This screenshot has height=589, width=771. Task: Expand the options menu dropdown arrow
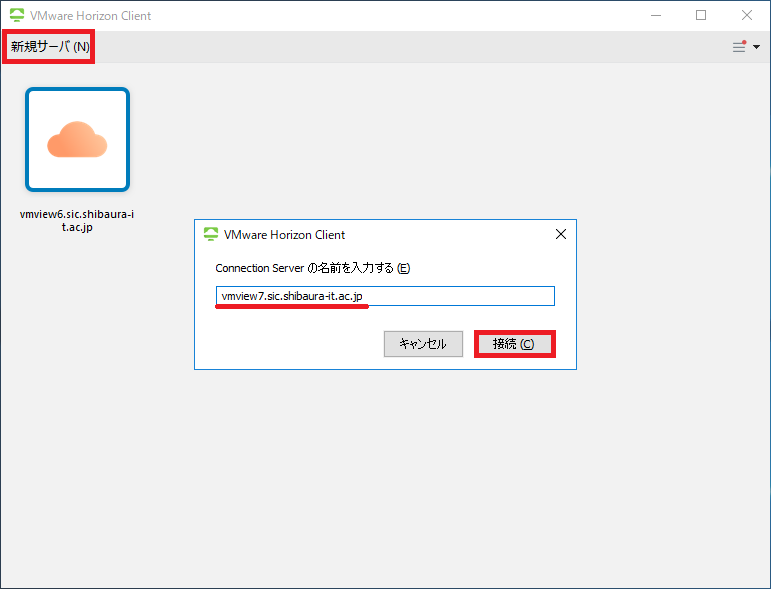pyautogui.click(x=756, y=47)
